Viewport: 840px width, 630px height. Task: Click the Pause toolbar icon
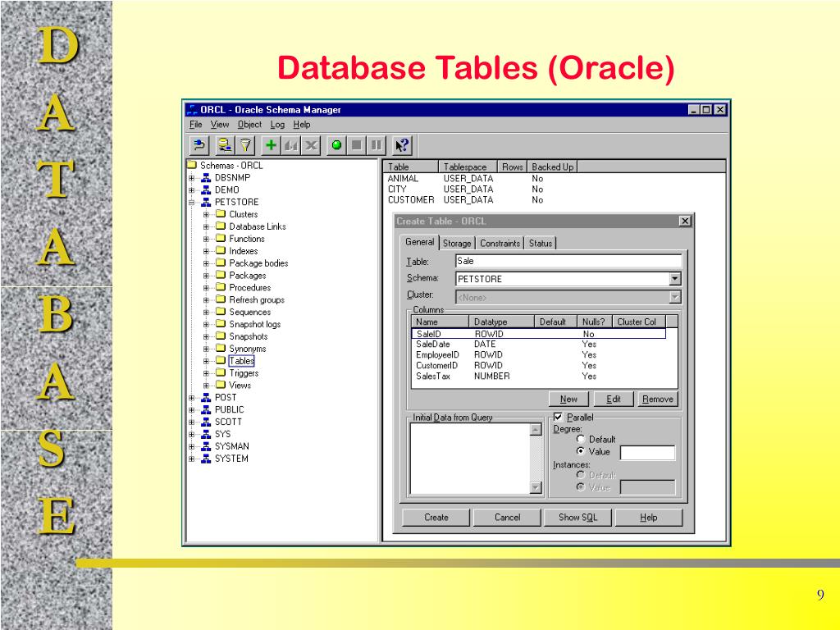point(376,145)
